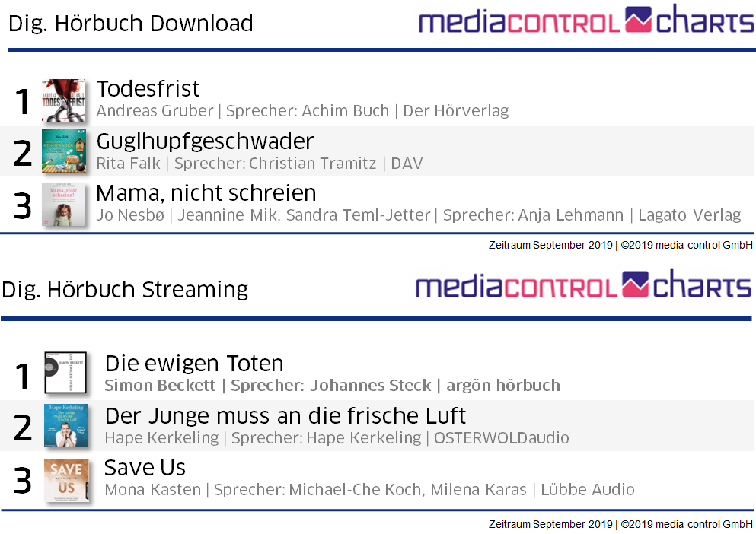Click the Save Us cover thumbnail

click(65, 479)
